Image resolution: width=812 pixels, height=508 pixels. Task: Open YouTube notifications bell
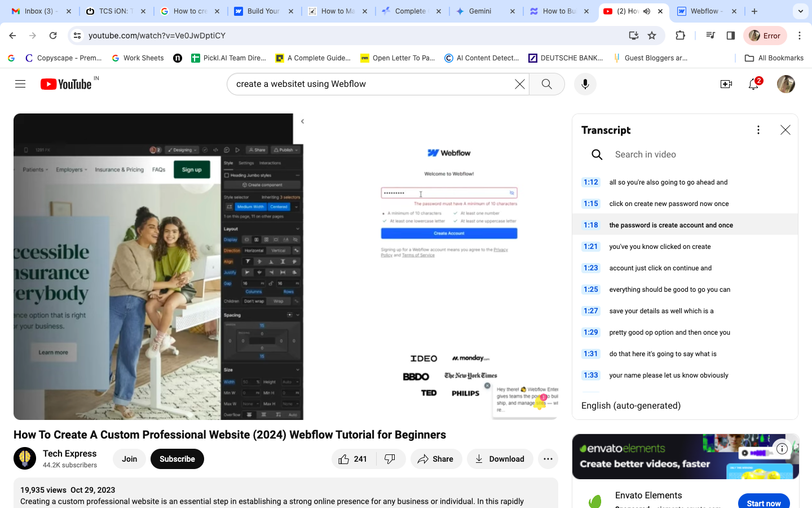coord(753,84)
